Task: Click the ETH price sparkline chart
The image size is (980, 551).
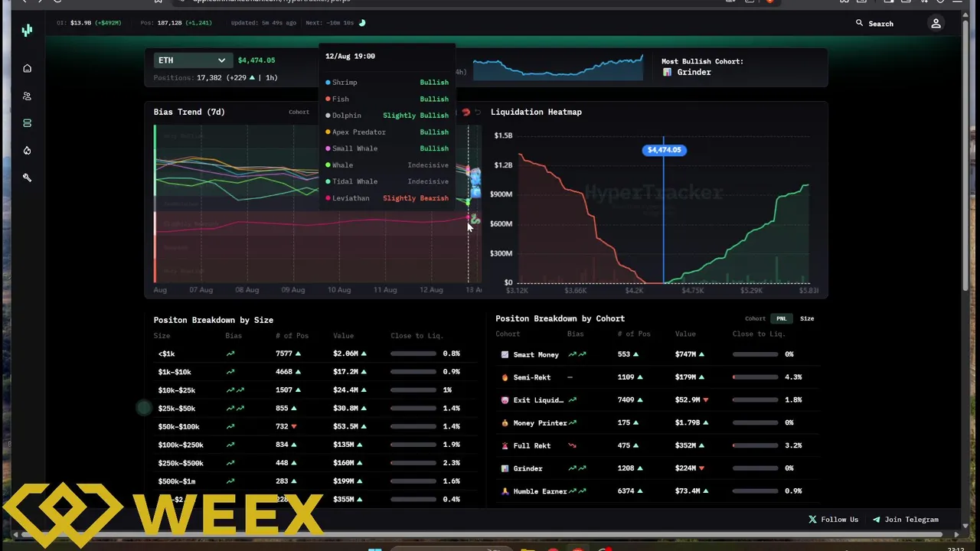Action: 558,67
